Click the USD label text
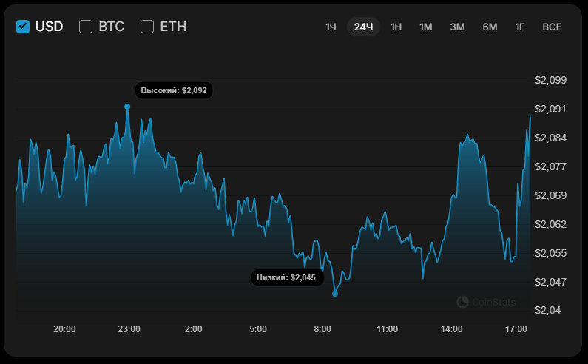The width and height of the screenshot is (588, 364). pyautogui.click(x=50, y=27)
